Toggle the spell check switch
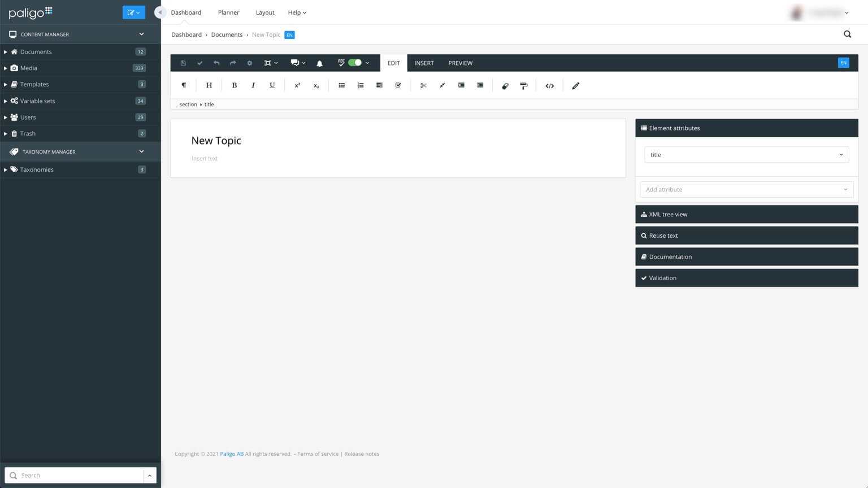 point(355,63)
